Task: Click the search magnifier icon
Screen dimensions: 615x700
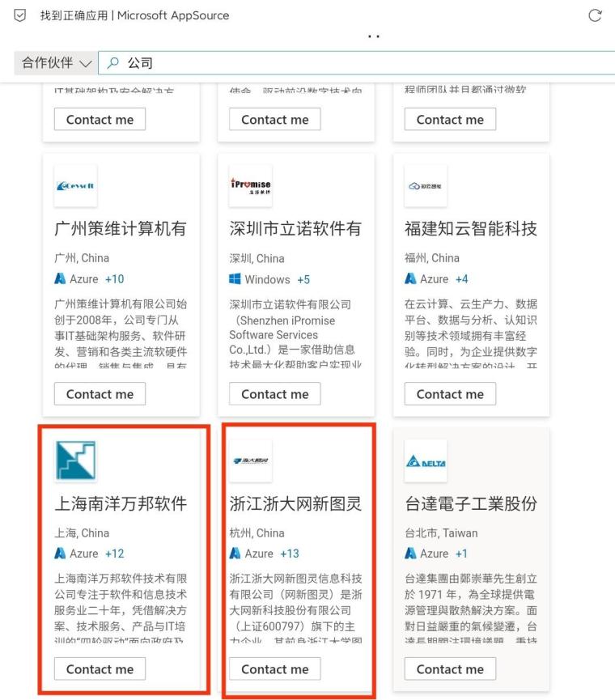Action: [x=113, y=63]
